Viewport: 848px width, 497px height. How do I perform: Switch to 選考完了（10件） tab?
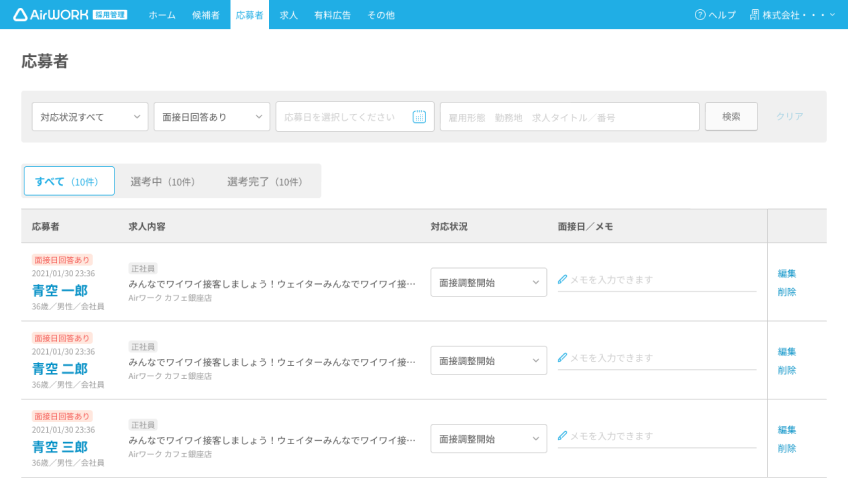click(265, 182)
